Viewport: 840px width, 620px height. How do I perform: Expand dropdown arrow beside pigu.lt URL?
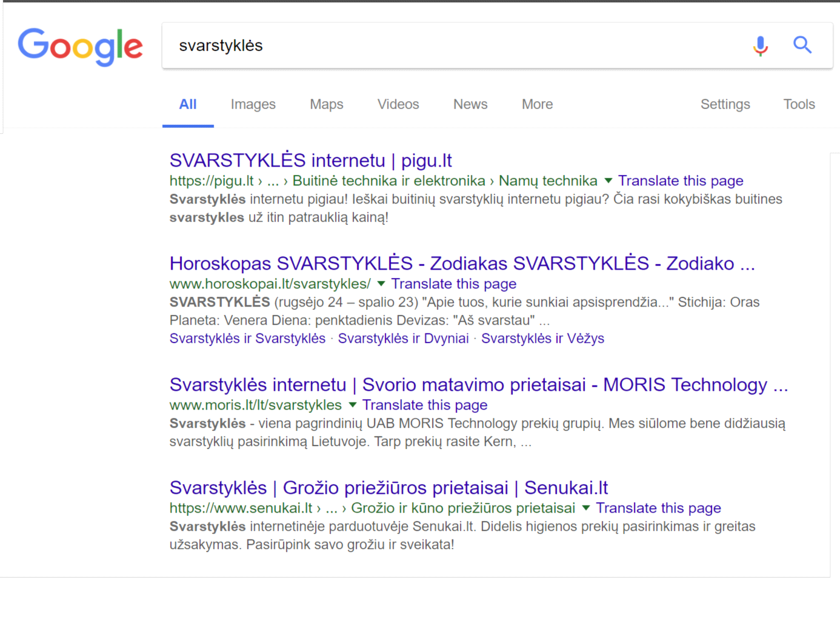(608, 181)
